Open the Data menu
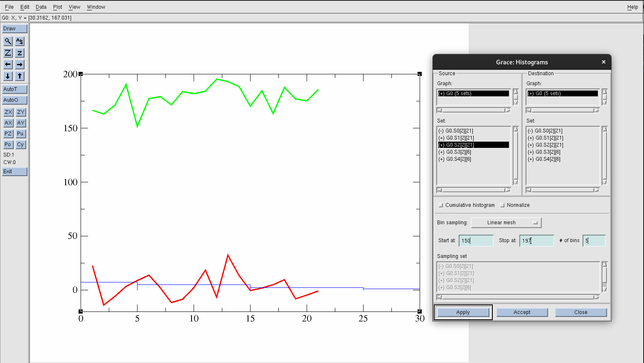644x363 pixels. click(41, 7)
